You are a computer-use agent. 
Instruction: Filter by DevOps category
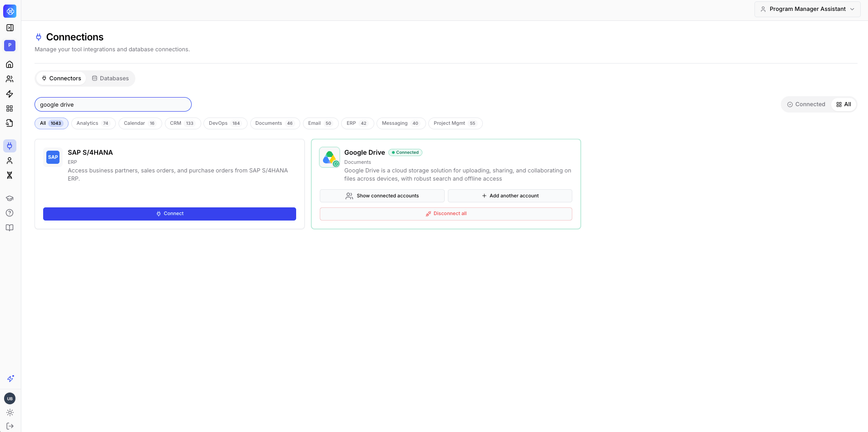point(225,123)
